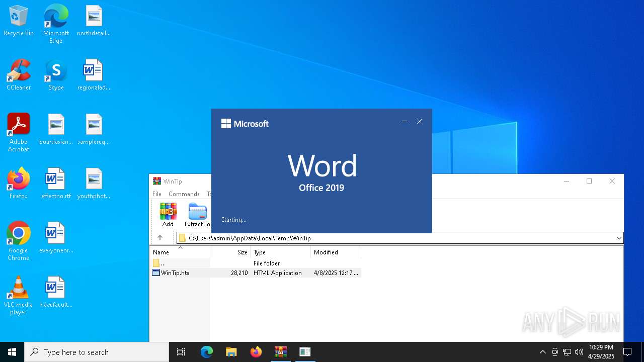Click the 'HTML Application' type cell

(278, 273)
